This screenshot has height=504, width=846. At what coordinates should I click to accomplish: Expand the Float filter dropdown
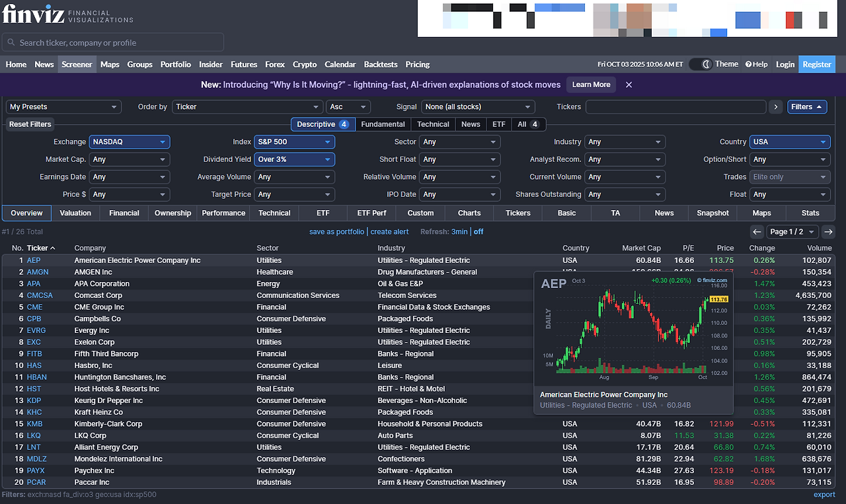790,194
